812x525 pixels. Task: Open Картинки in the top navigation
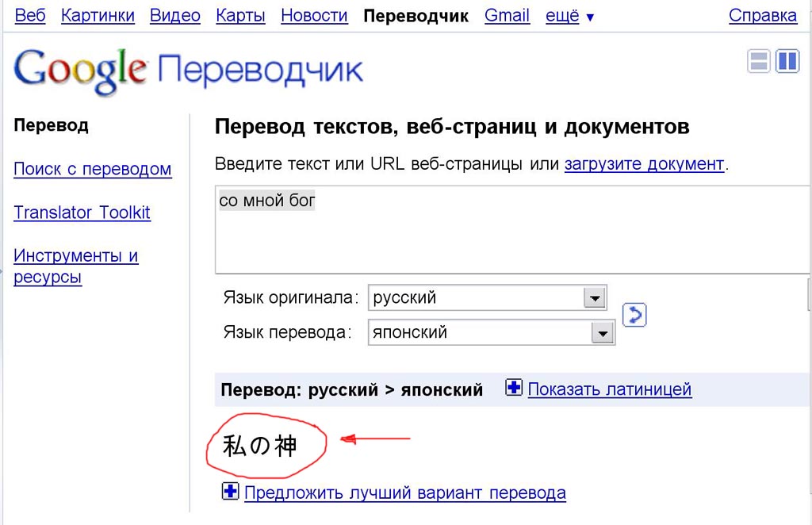[x=98, y=16]
